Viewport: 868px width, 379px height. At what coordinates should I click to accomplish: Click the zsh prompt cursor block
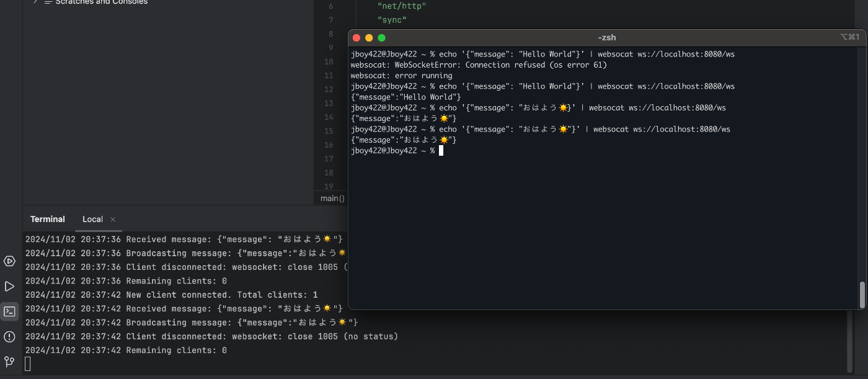(x=441, y=151)
